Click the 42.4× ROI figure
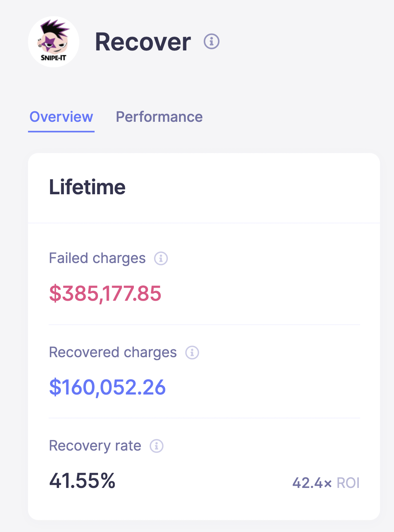Screen dimensions: 394x532 click(312, 483)
